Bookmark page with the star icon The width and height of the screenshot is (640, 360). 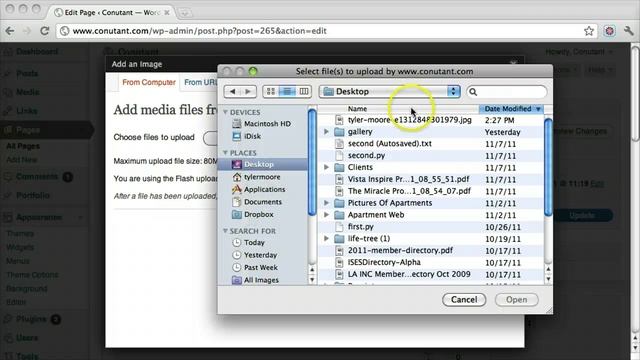(589, 31)
